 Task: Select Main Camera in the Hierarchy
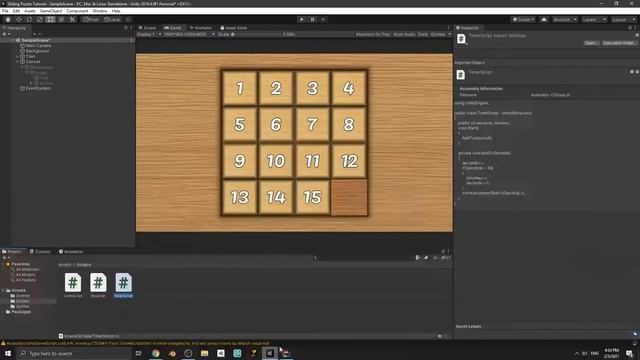tap(38, 46)
